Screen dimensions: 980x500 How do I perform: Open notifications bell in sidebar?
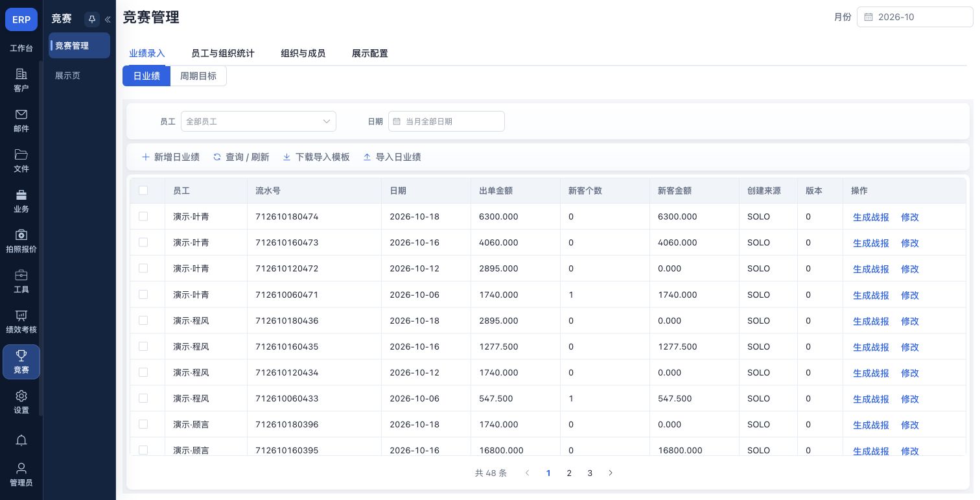(21, 441)
